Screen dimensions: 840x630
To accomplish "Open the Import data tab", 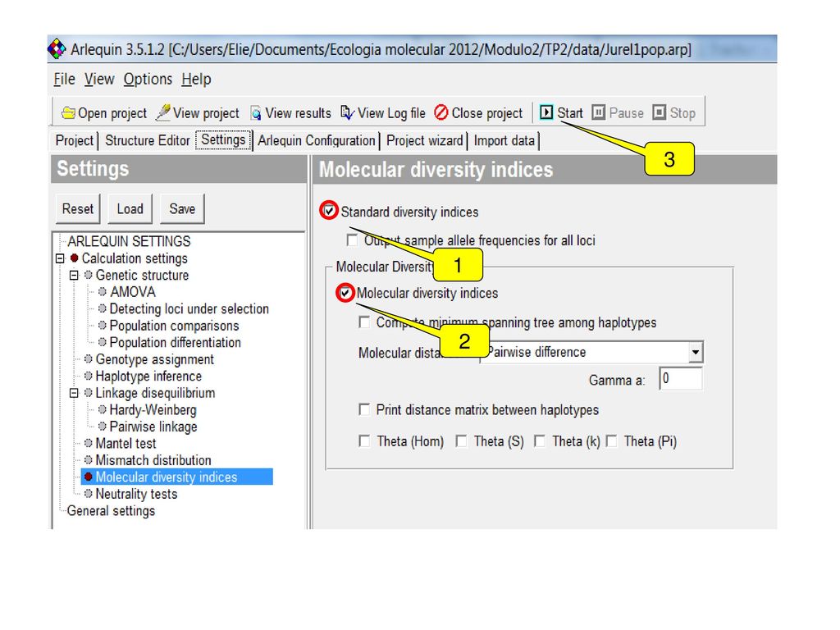I will 504,140.
